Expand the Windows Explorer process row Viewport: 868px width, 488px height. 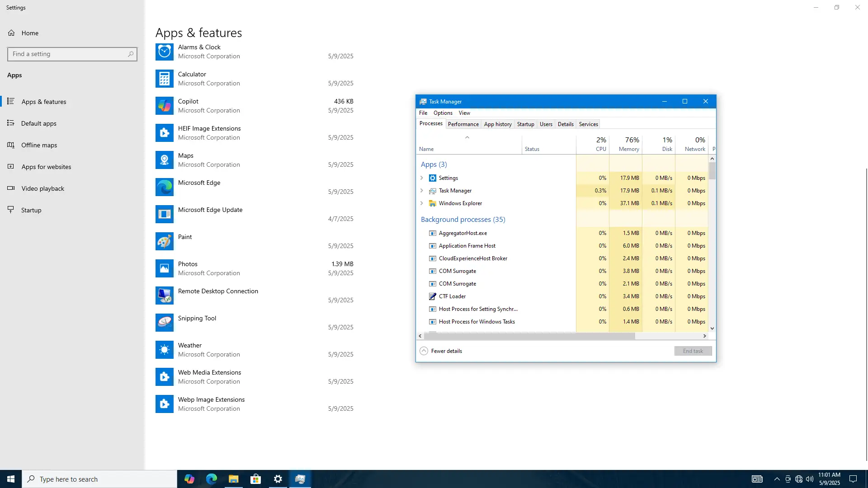point(422,203)
